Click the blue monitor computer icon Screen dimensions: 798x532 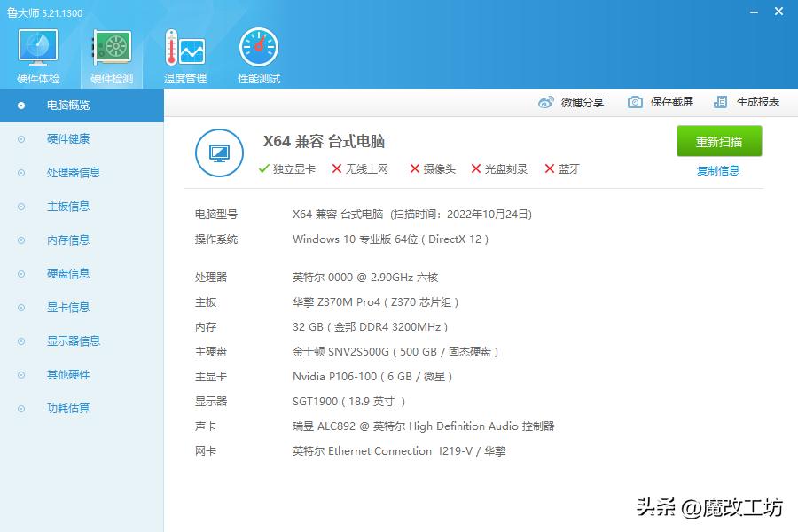click(219, 153)
